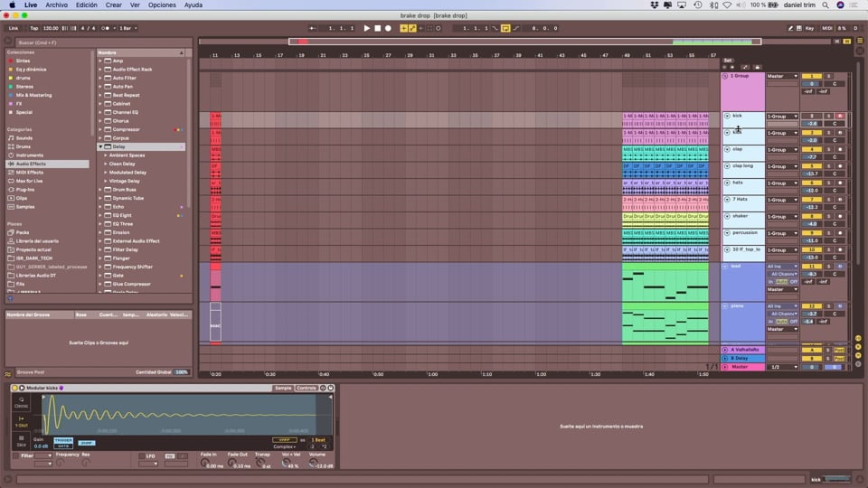
Task: Select Drums category in browser
Action: pos(23,146)
